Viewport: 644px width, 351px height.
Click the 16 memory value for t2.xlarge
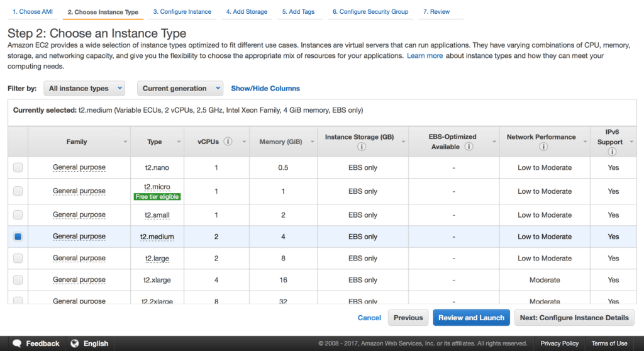point(283,280)
